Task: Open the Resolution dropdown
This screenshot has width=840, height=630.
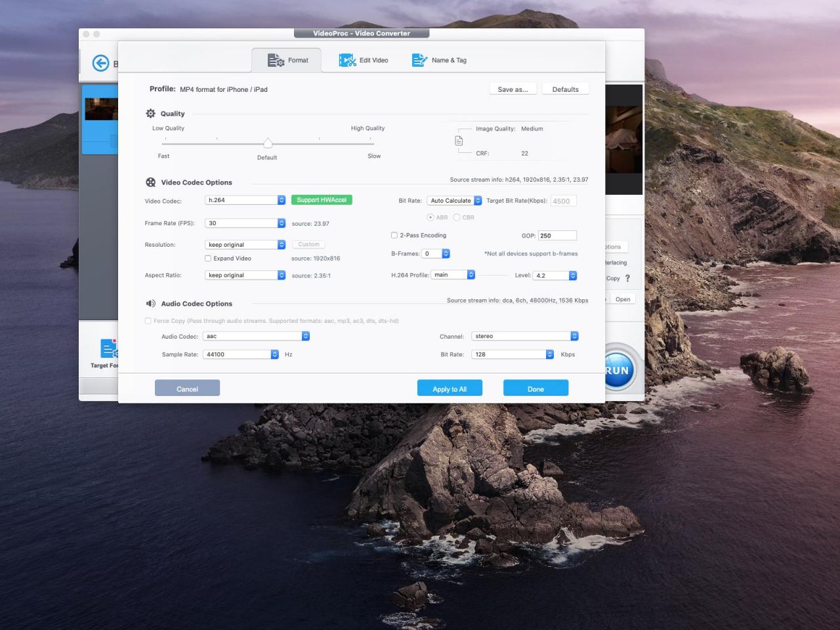Action: (x=245, y=245)
